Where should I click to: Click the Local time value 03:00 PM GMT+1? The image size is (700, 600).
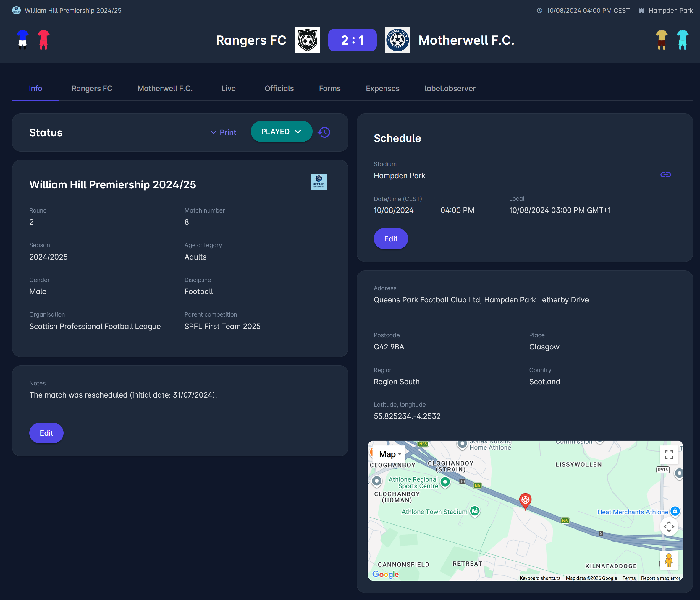(560, 210)
